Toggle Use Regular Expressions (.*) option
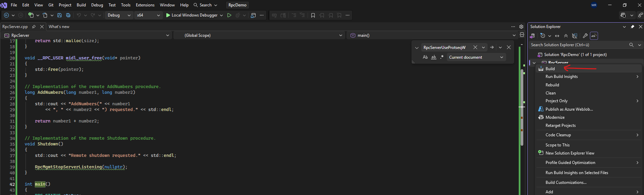 point(442,57)
